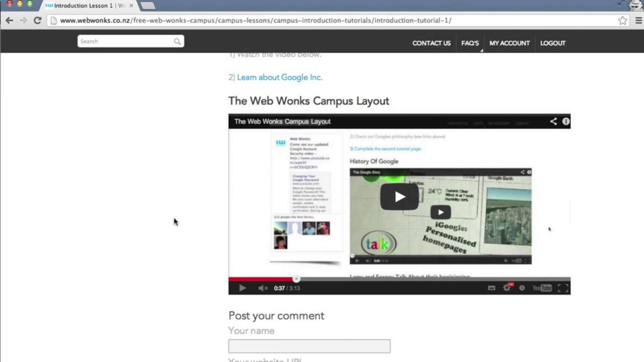Click the browser forward arrow
The width and height of the screenshot is (644, 362).
point(23,21)
